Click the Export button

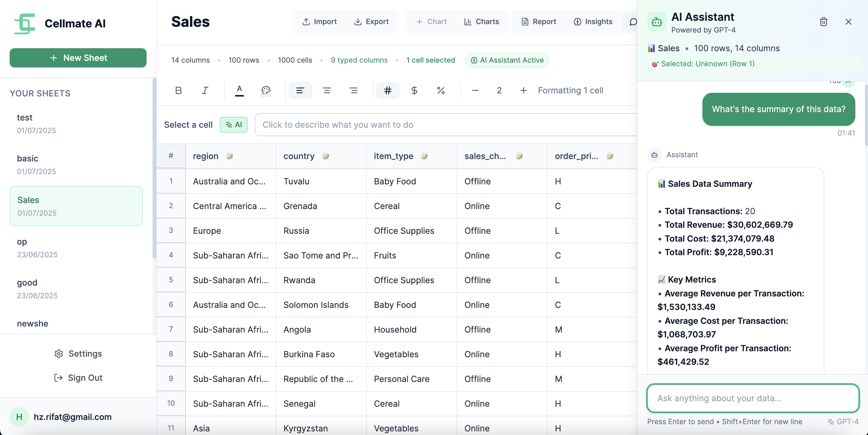[371, 22]
